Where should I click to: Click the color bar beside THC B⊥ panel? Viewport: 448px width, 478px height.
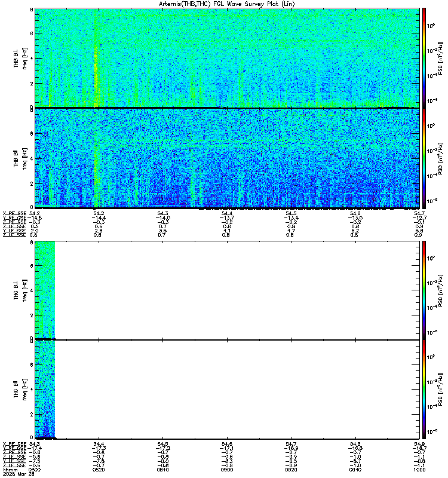coord(424,290)
